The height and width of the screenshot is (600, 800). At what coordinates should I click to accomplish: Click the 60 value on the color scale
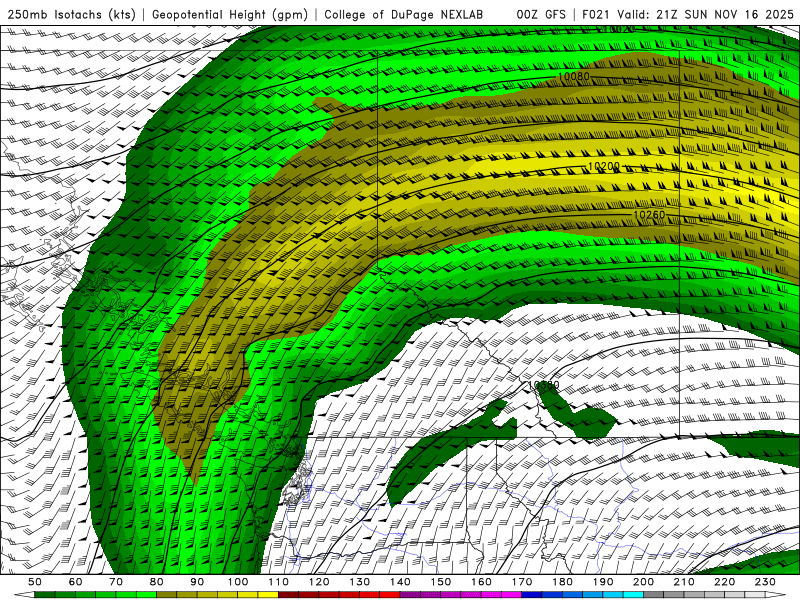[x=76, y=582]
